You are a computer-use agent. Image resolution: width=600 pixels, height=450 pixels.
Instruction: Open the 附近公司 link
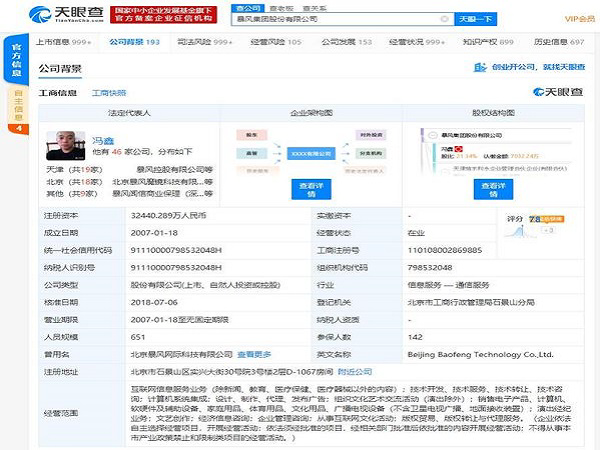[355, 372]
